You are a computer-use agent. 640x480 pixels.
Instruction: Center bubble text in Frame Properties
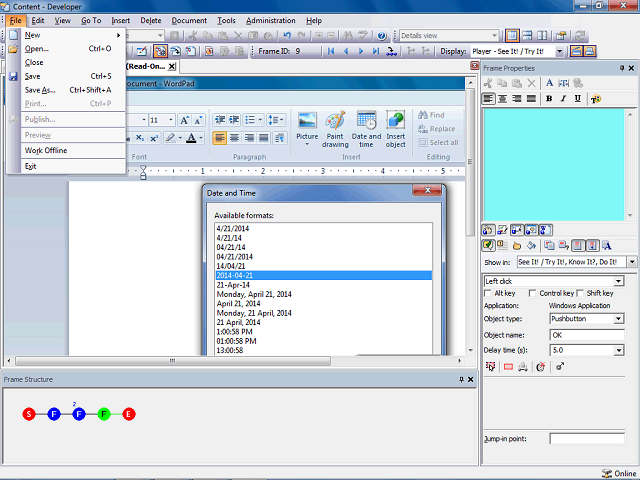[x=502, y=99]
